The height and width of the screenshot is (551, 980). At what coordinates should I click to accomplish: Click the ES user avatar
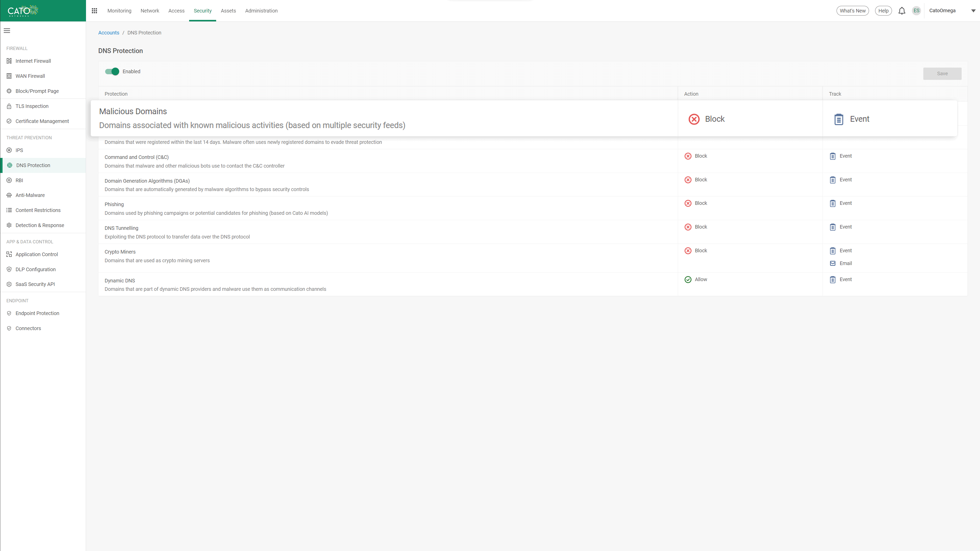pyautogui.click(x=916, y=11)
